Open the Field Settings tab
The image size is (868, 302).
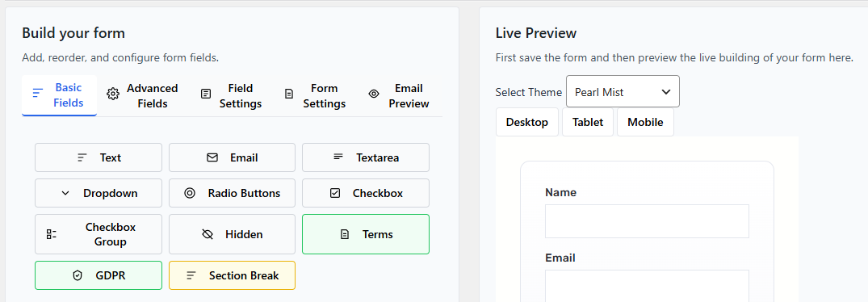coord(231,96)
